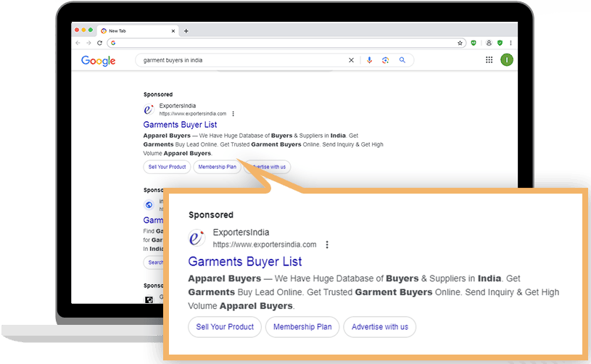Open Google apps grid
Screen dimensions: 591x364
point(489,60)
